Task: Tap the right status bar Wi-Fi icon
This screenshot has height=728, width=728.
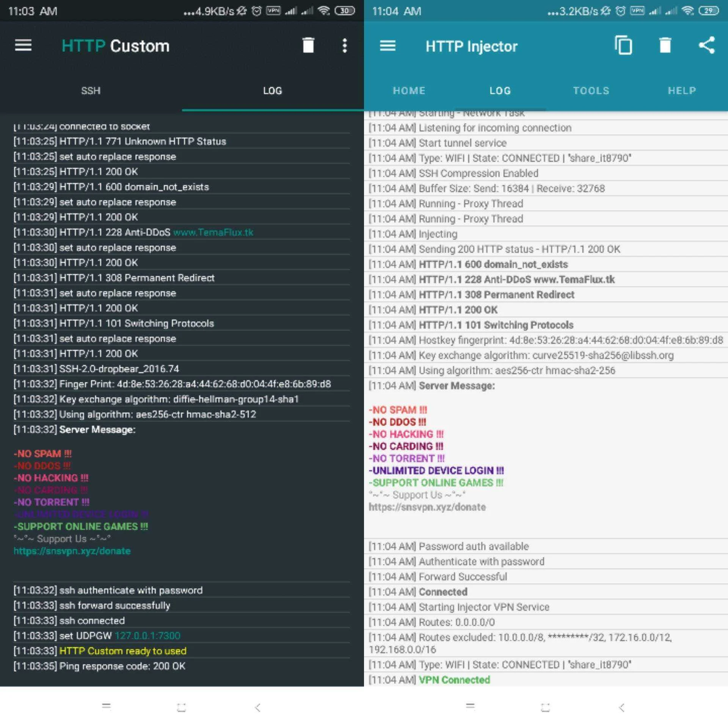Action: click(688, 11)
